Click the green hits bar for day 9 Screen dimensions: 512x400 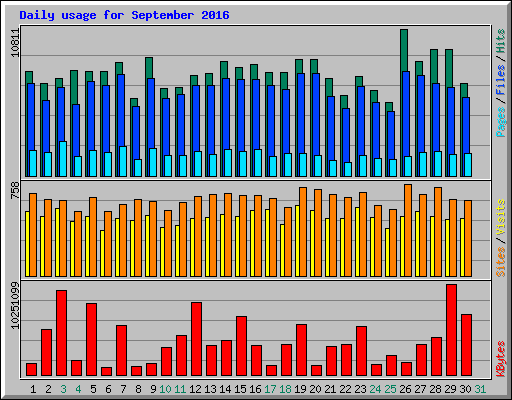[149, 68]
